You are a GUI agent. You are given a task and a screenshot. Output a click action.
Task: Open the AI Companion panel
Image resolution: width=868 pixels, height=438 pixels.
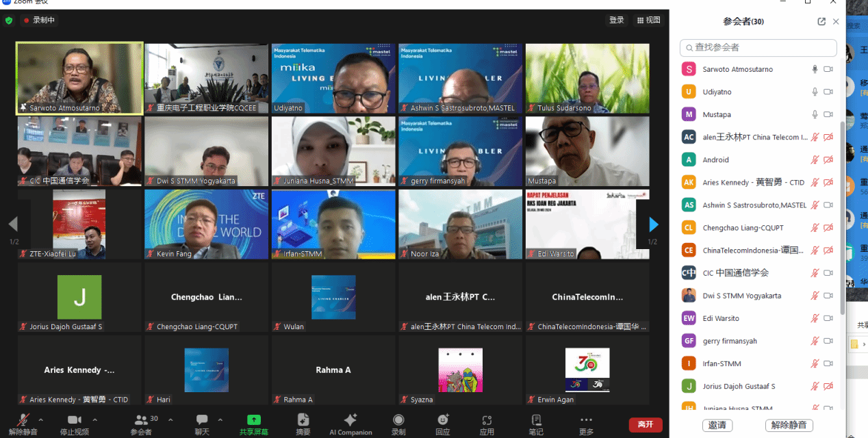(350, 420)
